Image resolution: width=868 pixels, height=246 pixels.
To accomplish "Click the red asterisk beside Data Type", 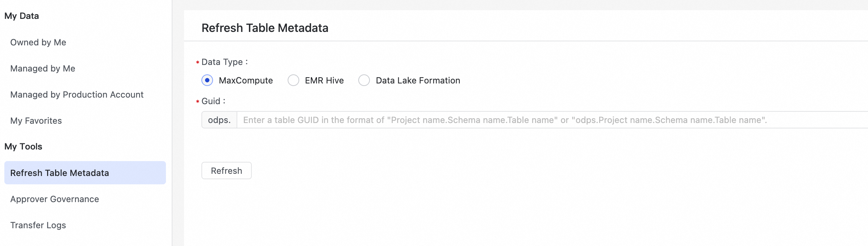I will tap(198, 63).
